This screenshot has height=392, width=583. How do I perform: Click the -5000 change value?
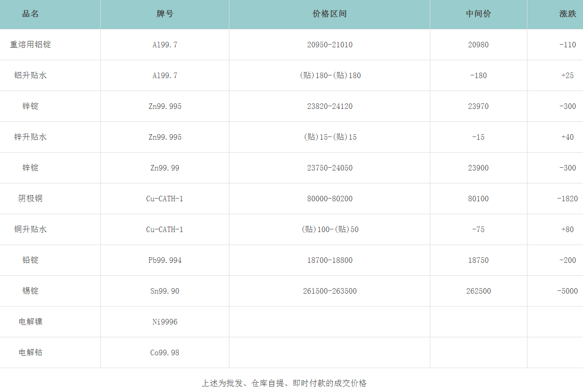click(x=567, y=291)
